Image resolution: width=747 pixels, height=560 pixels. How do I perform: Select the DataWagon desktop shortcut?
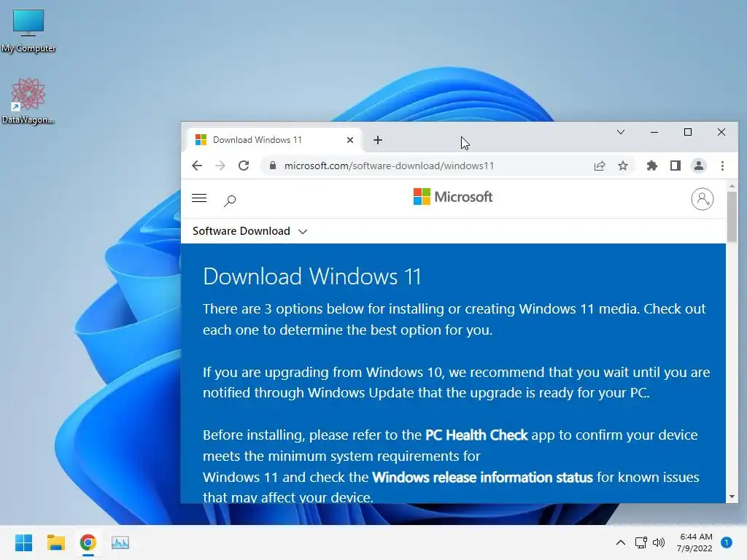click(28, 101)
